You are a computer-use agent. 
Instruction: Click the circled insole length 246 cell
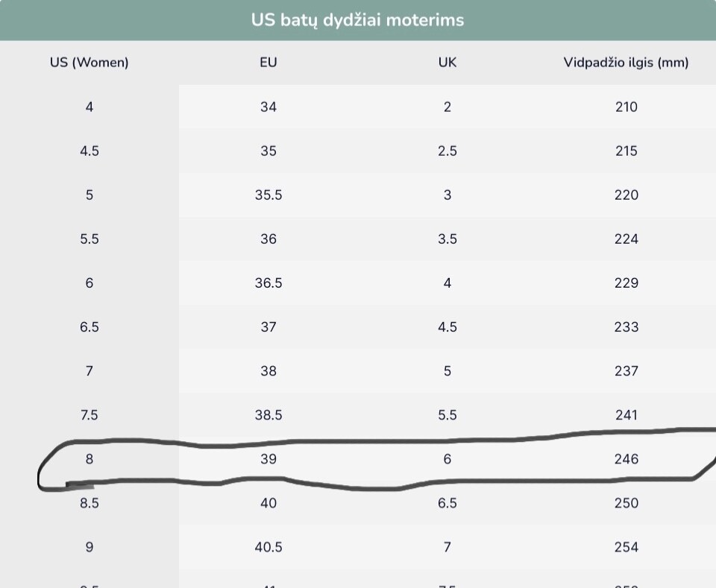[626, 459]
